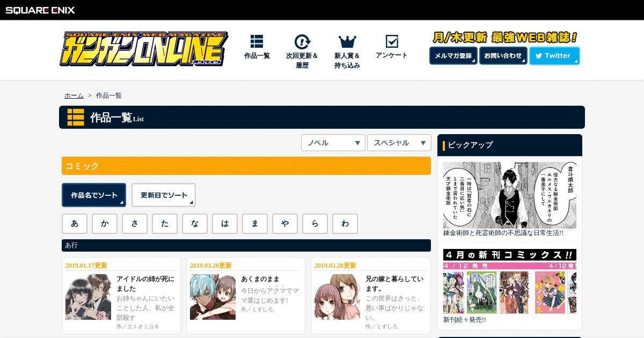Click the crown icon for 新人賞＆持ち込み

(x=347, y=41)
